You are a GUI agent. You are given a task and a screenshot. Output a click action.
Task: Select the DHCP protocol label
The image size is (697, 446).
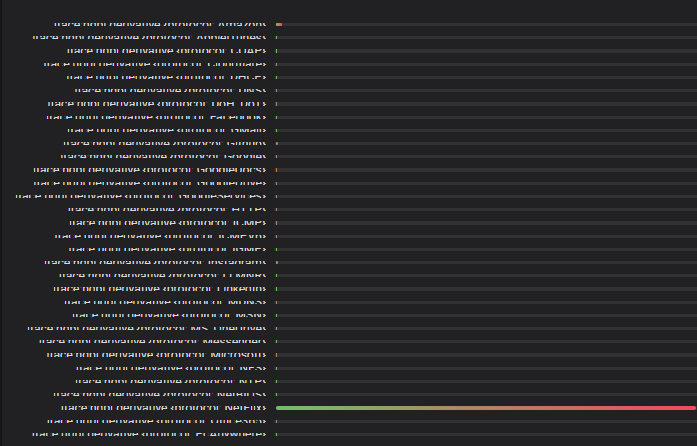point(166,77)
